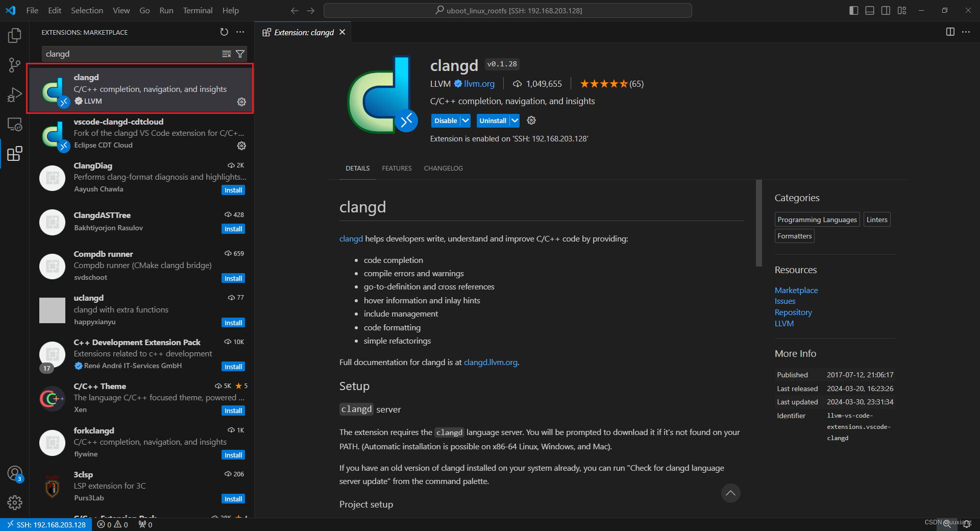
Task: Open the extension search filter menu
Action: pos(240,54)
